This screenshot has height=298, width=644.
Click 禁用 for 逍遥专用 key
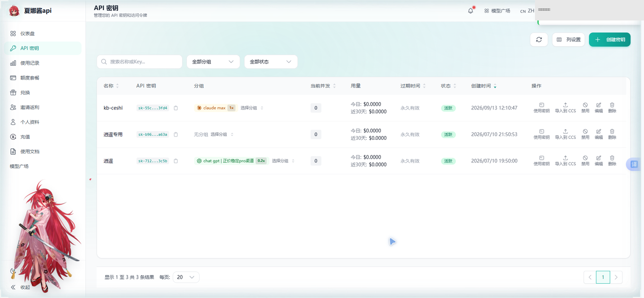tap(585, 134)
